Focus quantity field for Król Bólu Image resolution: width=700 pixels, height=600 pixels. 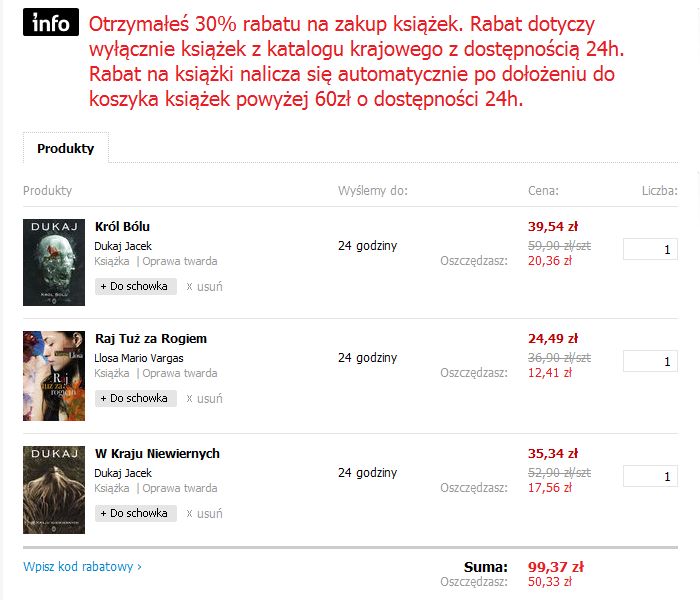(650, 249)
